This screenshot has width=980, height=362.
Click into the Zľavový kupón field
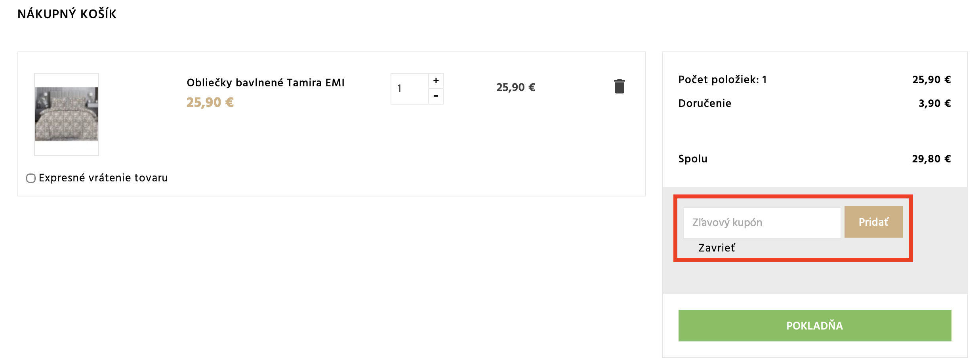click(x=761, y=223)
